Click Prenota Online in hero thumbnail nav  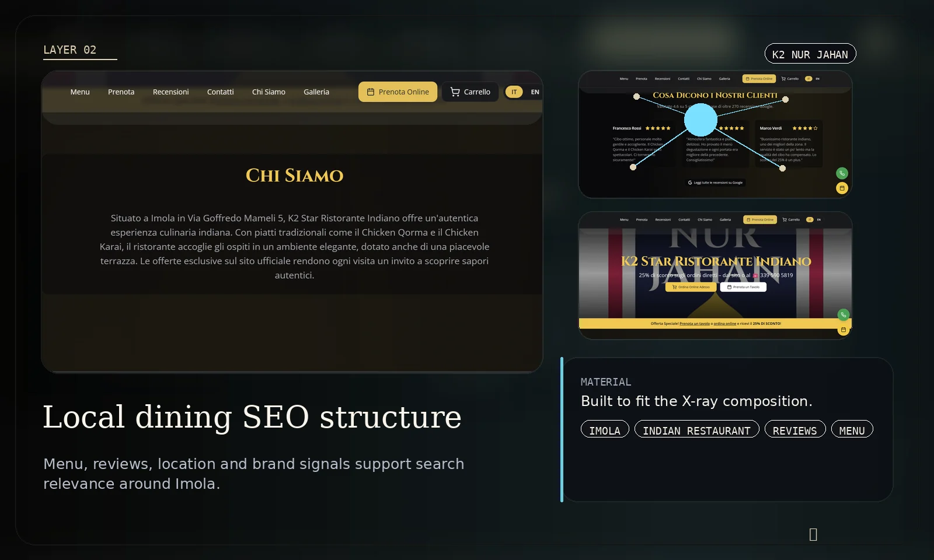tap(760, 220)
